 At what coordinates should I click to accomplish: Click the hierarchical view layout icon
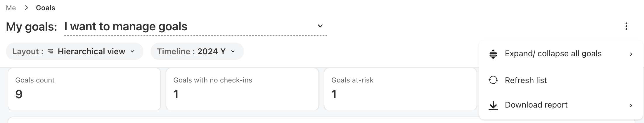51,52
